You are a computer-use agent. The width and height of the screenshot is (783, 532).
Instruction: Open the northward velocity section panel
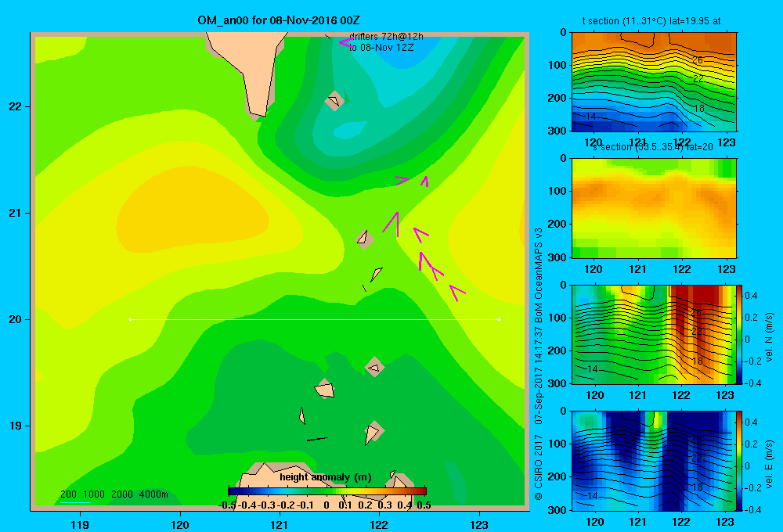654,334
